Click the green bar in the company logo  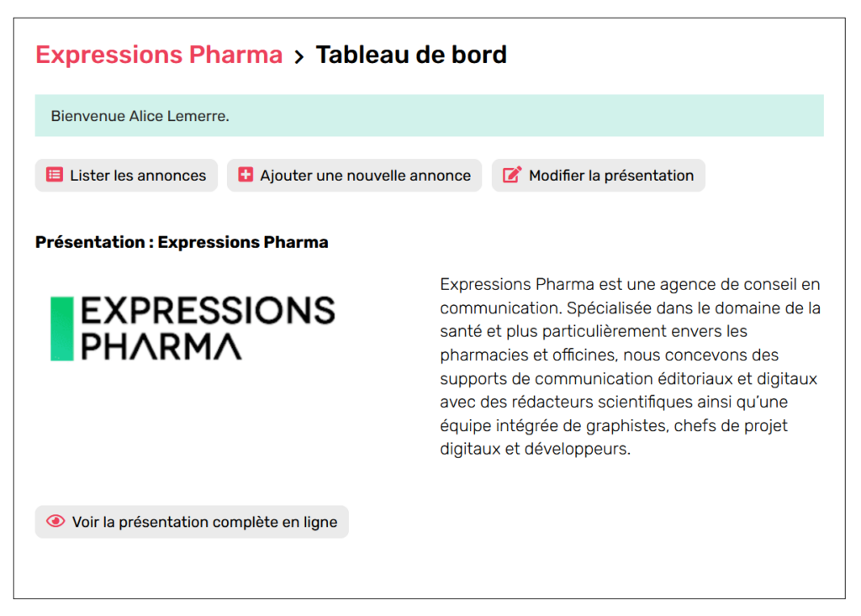point(62,329)
